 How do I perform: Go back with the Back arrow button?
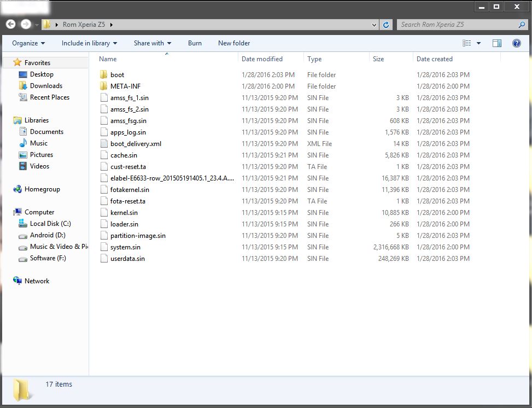(10, 24)
